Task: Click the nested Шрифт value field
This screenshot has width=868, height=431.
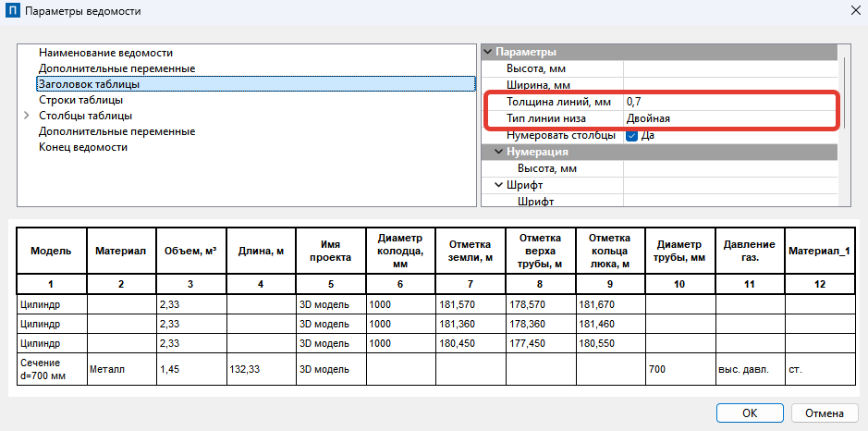Action: (730, 202)
